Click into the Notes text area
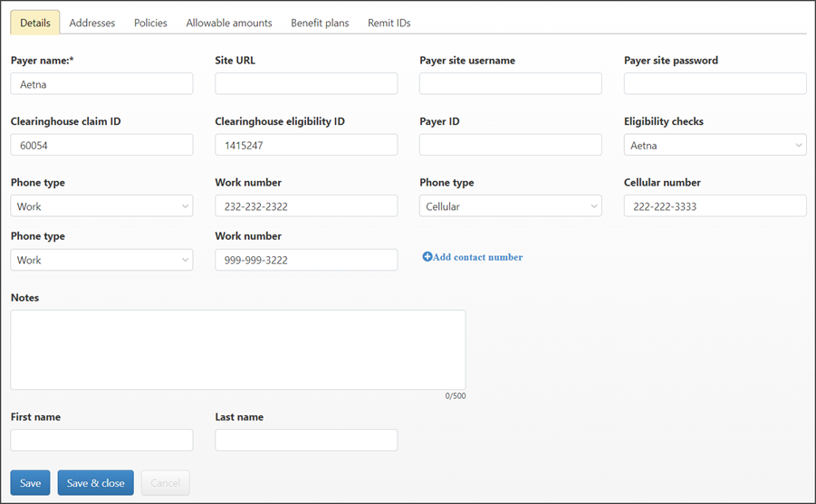The width and height of the screenshot is (816, 504). (238, 349)
